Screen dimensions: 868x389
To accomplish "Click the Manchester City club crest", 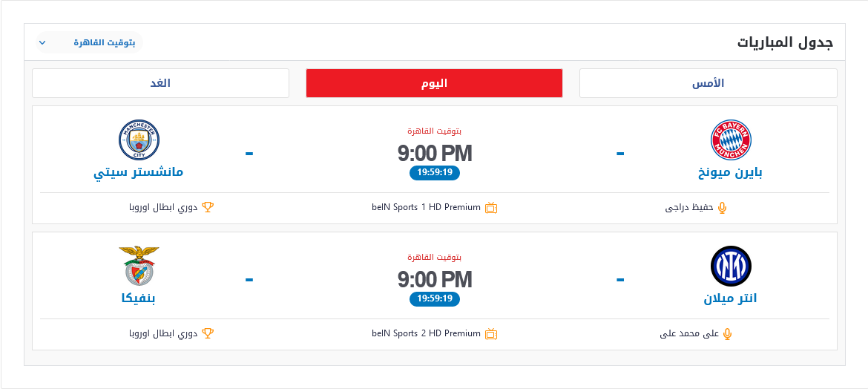I will click(139, 140).
